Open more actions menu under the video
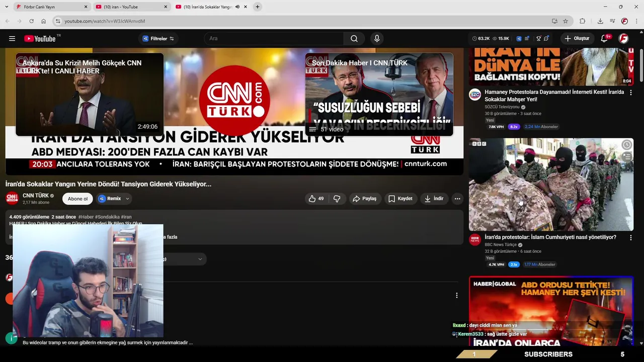644x362 pixels. point(457,199)
